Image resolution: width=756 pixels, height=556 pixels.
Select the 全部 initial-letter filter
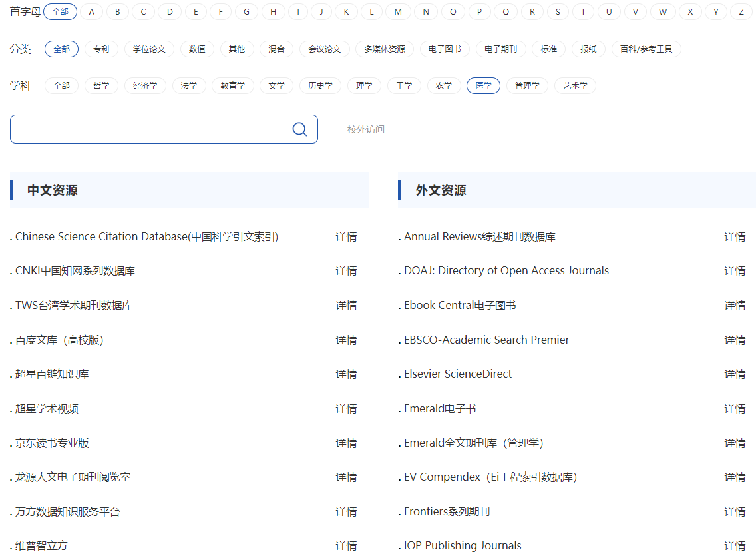(x=61, y=11)
